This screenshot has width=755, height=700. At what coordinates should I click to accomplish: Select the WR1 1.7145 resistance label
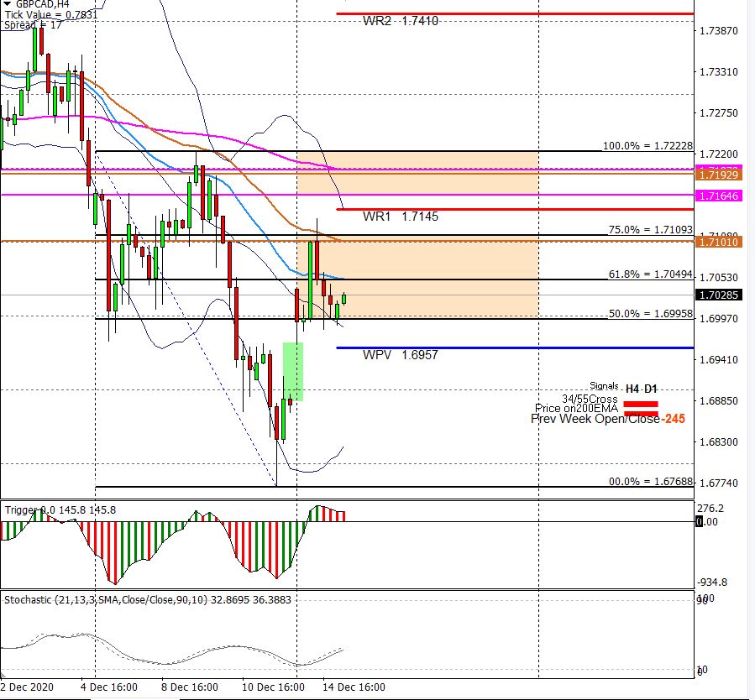pyautogui.click(x=401, y=217)
